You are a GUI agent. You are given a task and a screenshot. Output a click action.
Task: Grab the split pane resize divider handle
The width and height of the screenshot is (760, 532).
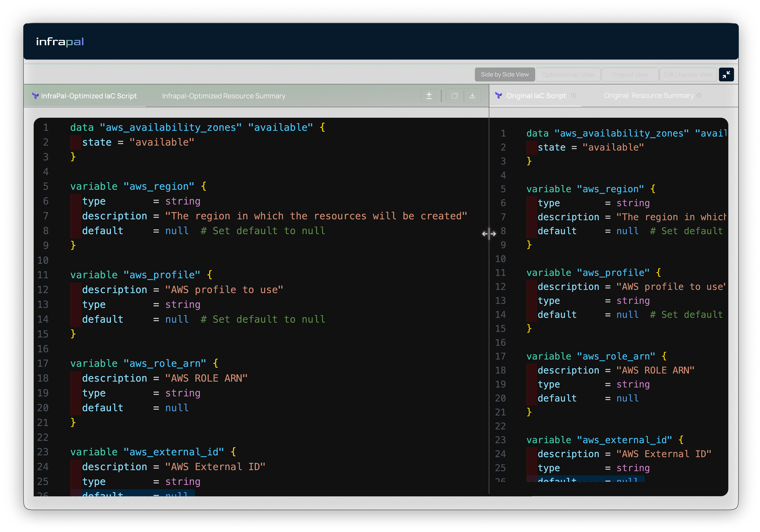(489, 234)
